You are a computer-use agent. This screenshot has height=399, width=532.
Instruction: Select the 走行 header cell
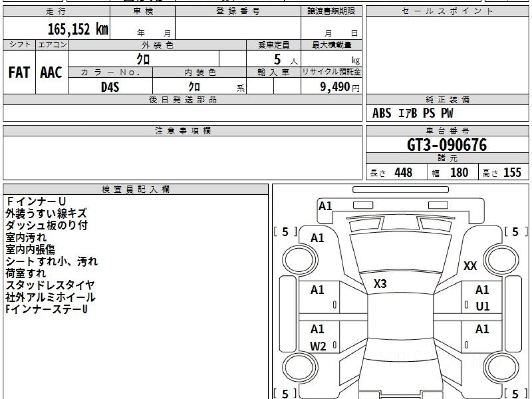[56, 12]
